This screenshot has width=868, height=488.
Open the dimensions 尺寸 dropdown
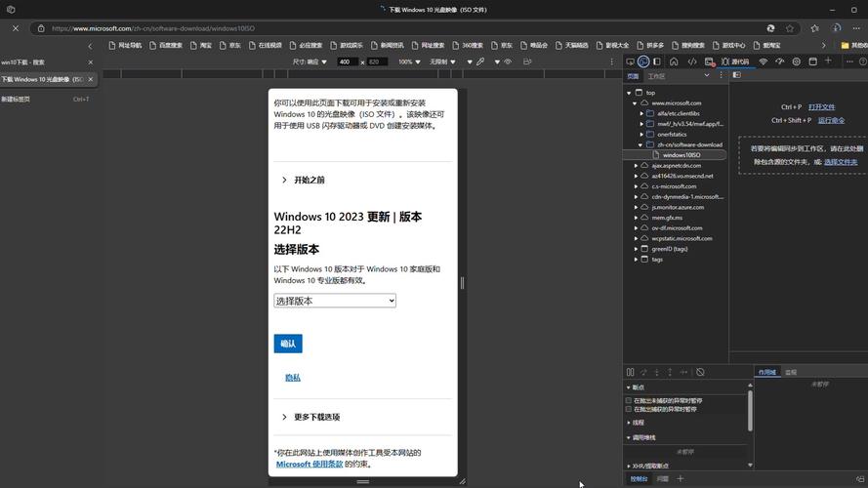(x=310, y=61)
